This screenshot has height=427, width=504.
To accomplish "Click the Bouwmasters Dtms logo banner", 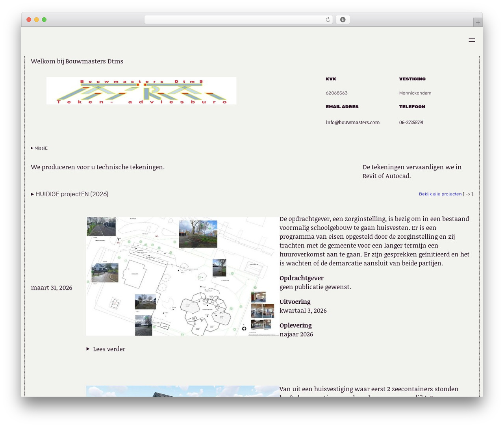I will coord(141,91).
